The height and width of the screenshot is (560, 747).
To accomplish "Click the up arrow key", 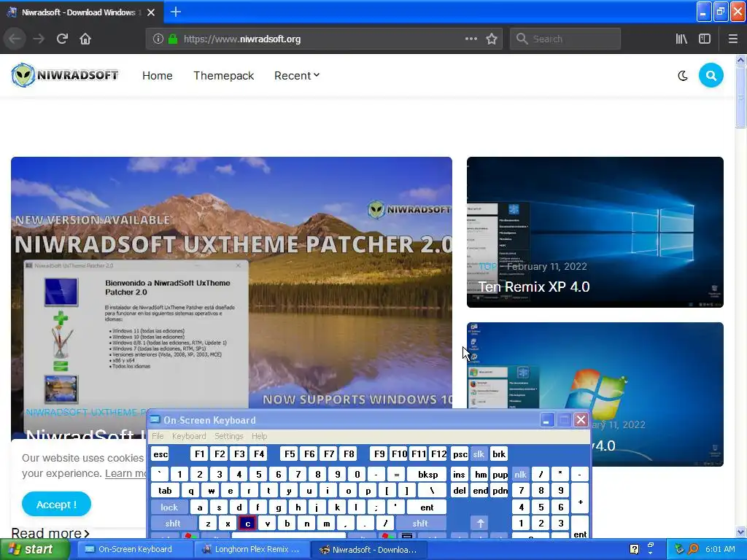I will pos(480,524).
